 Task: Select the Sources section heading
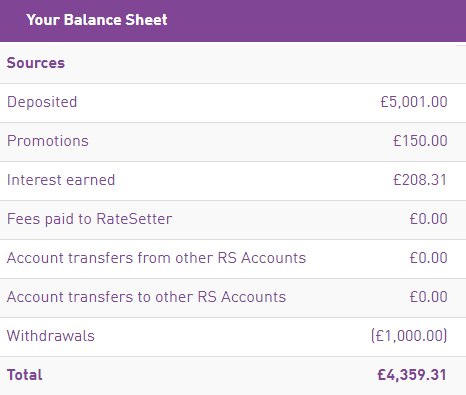coord(36,63)
